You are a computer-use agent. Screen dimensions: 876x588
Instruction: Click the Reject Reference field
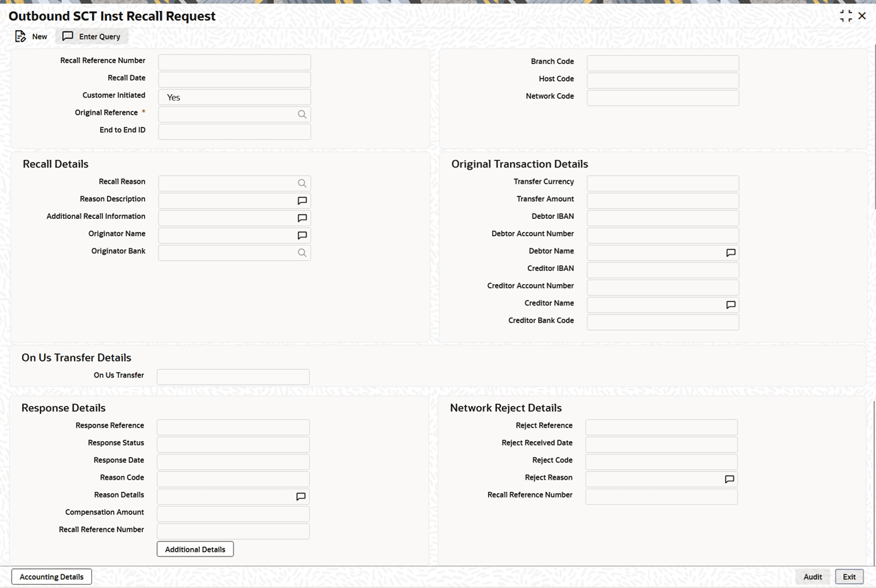point(661,427)
